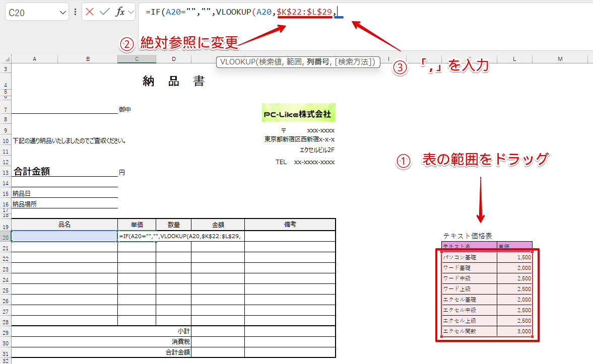The width and height of the screenshot is (593, 364).
Task: Click the 〒 xxx-xxxx postal code cell
Action: (x=307, y=130)
